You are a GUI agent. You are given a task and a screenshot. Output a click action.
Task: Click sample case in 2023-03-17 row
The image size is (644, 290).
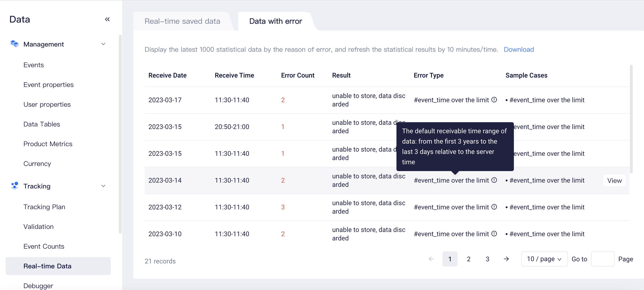tap(545, 100)
